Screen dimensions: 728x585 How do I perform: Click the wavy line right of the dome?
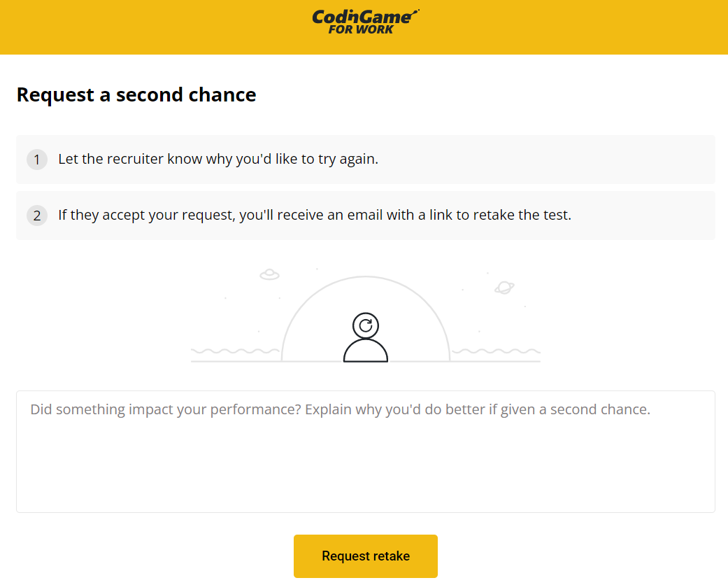click(x=495, y=351)
